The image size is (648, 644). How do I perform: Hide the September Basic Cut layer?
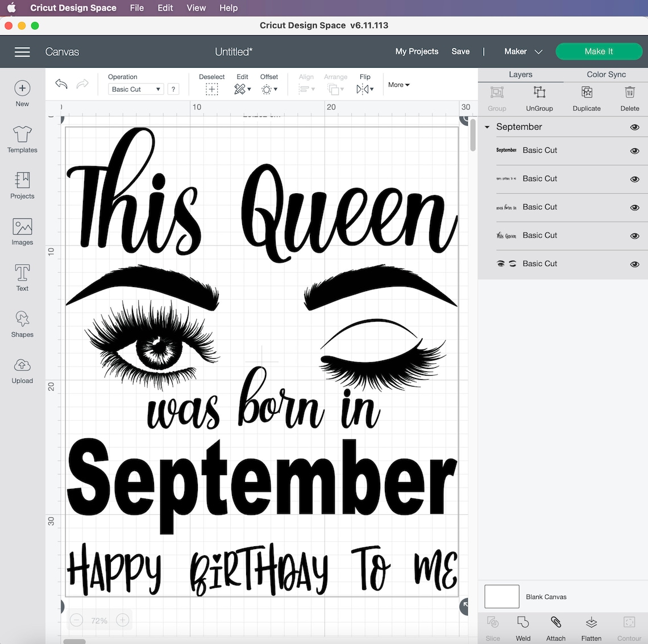tap(634, 151)
